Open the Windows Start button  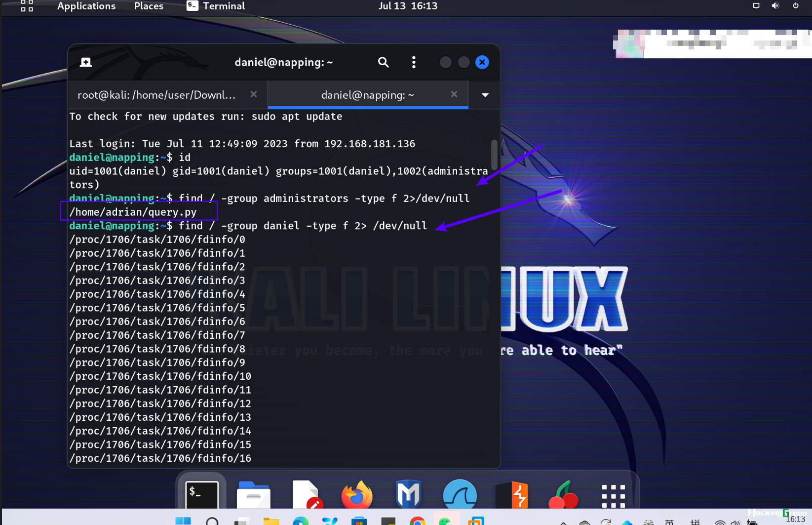[x=183, y=521]
